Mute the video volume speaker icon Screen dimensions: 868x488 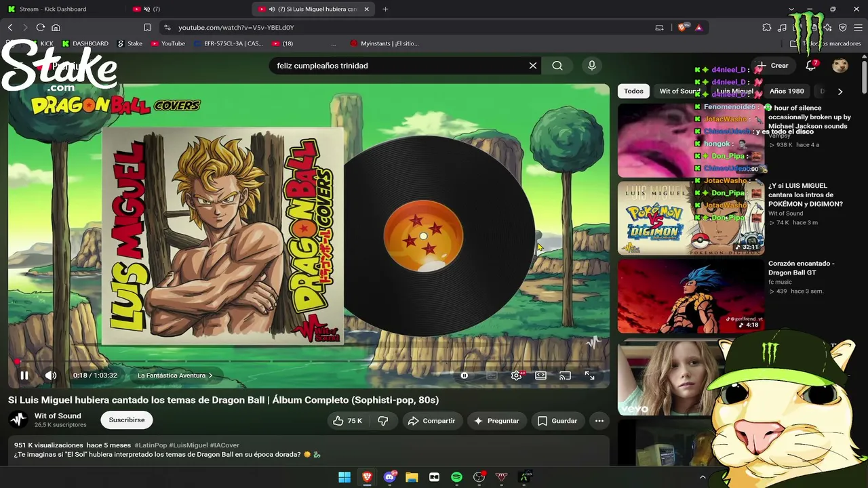(x=51, y=375)
